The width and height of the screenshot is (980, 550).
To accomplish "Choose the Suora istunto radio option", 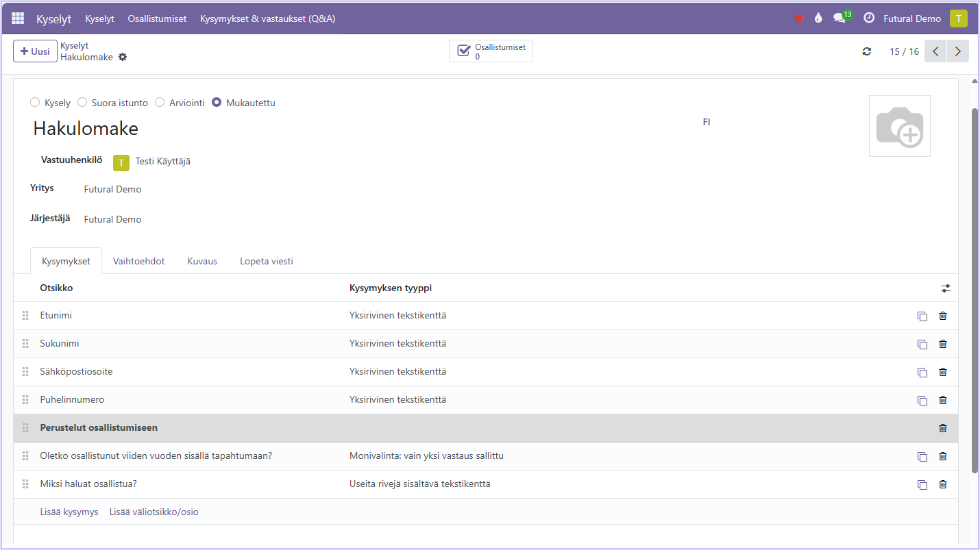I will click(x=82, y=103).
